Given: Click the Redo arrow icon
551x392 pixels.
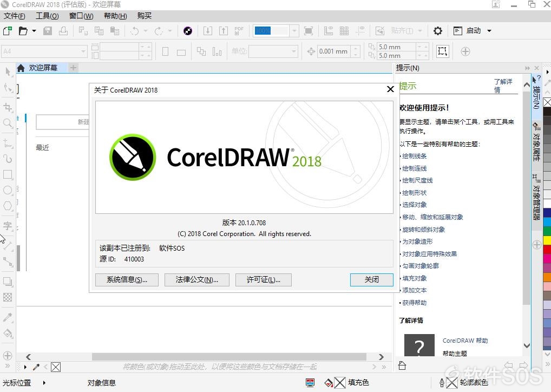Looking at the screenshot, I should (x=159, y=31).
